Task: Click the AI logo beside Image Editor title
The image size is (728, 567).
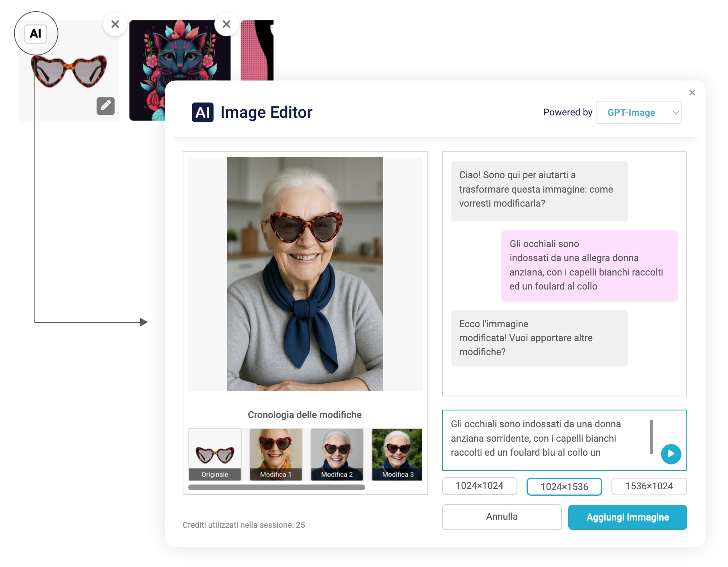Action: (203, 113)
